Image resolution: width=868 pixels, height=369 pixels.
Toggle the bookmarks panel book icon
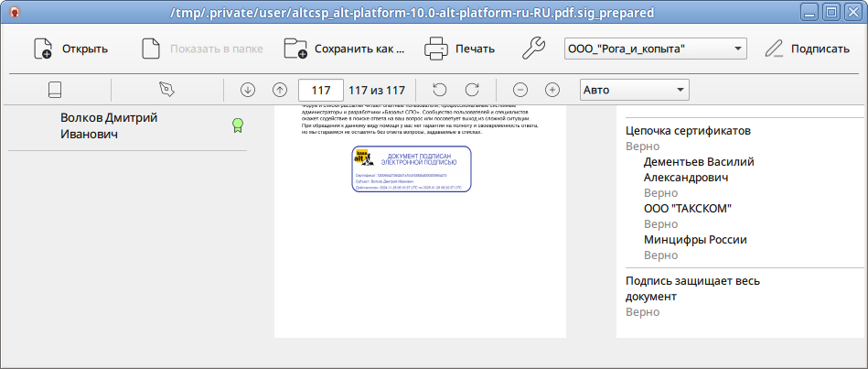(55, 90)
